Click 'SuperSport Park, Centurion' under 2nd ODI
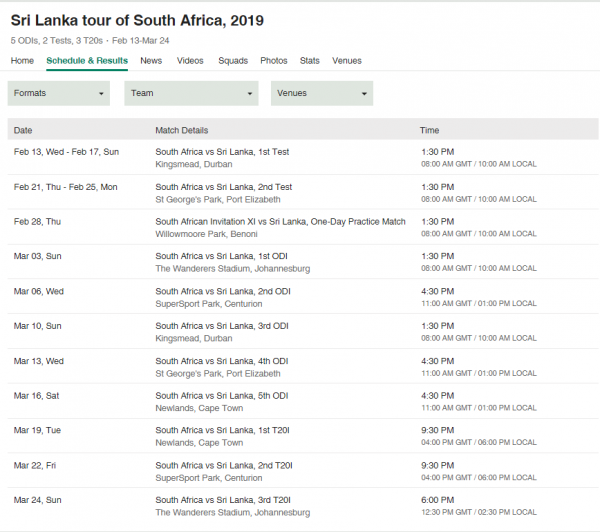This screenshot has height=532, width=600. 209,304
